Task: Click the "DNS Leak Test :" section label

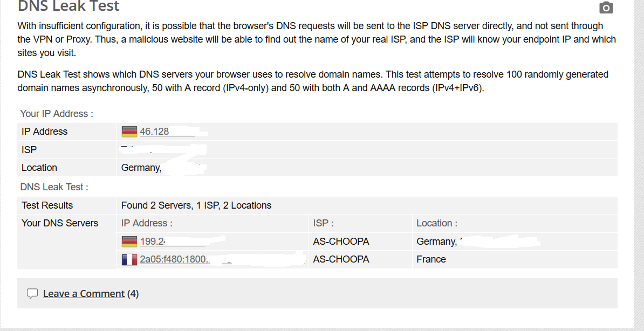Action: pyautogui.click(x=54, y=187)
